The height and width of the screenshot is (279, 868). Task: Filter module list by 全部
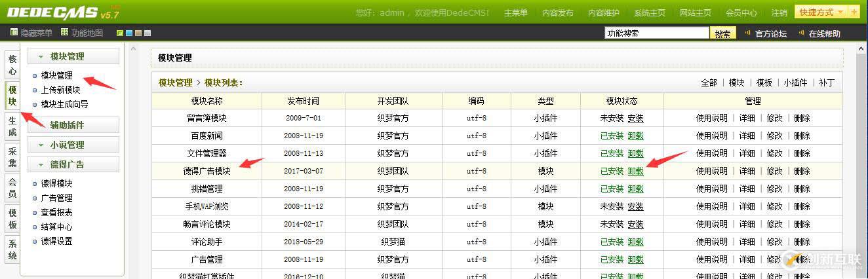point(709,83)
